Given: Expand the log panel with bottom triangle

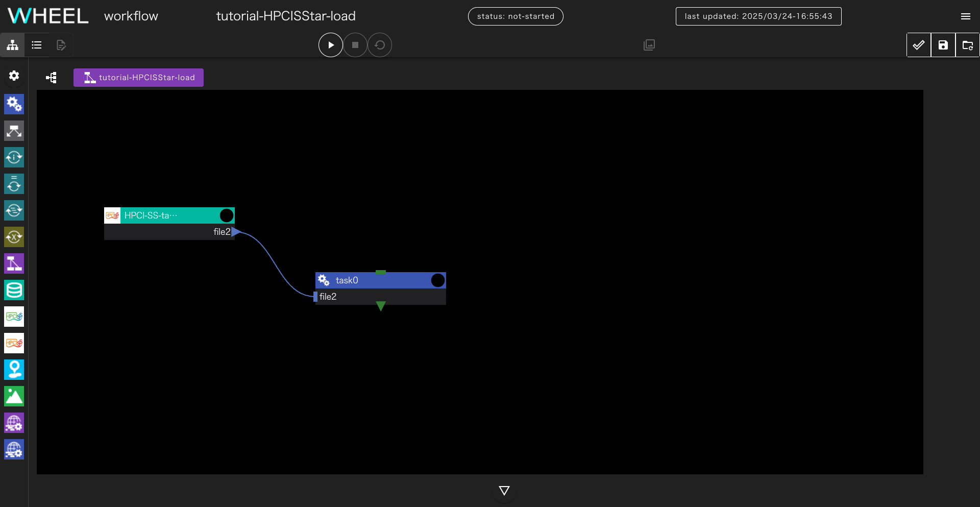Looking at the screenshot, I should pos(504,491).
